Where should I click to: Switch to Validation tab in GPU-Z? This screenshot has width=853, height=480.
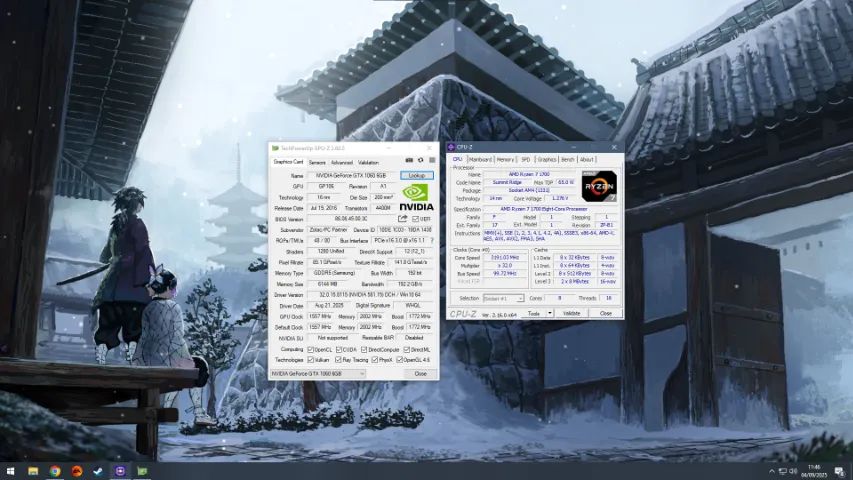click(x=368, y=163)
